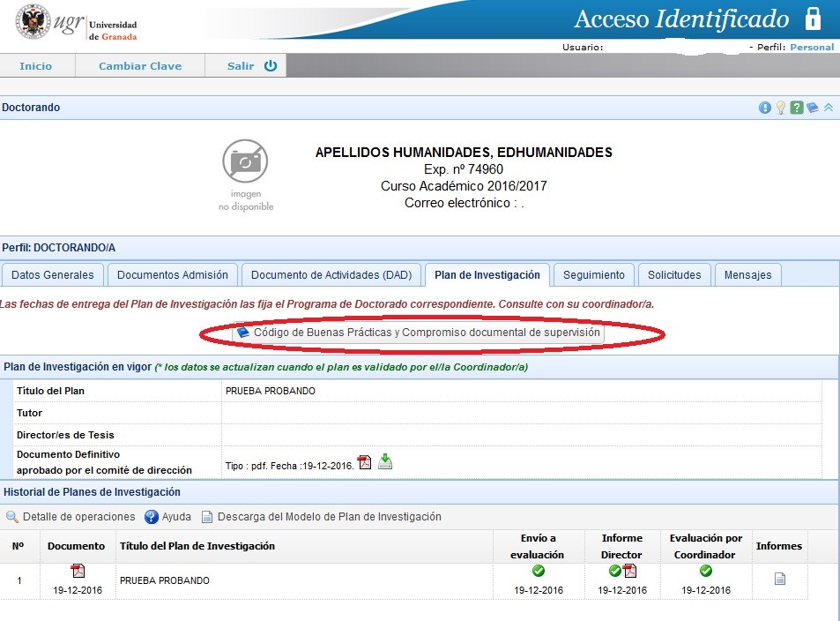840x621 pixels.
Task: View the Informes report page icon
Action: (779, 579)
